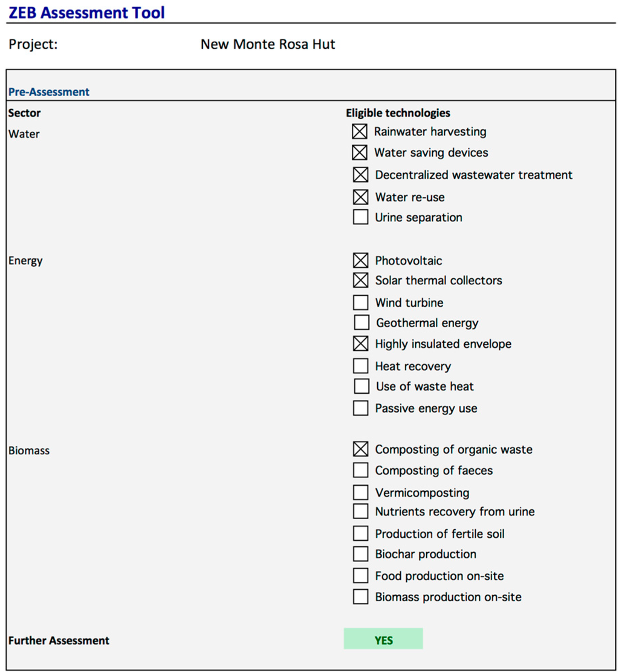The image size is (619, 672).
Task: Click the green YES further assessment cell
Action: [x=383, y=639]
